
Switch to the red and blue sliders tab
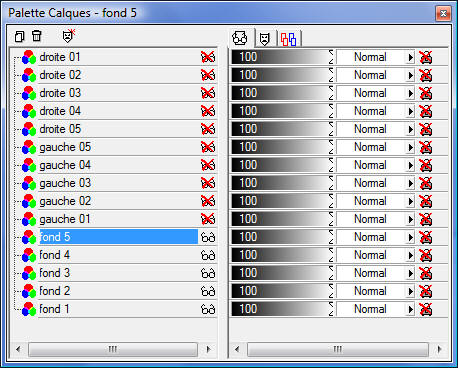(x=288, y=39)
